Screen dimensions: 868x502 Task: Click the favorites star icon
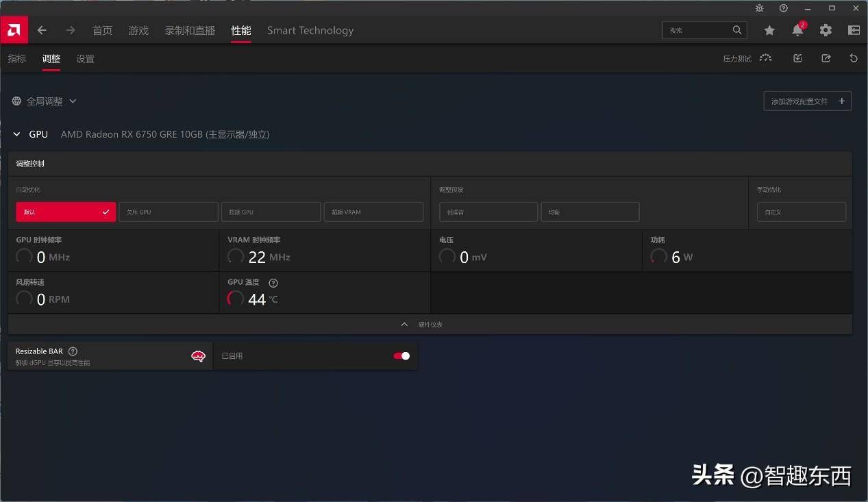(769, 30)
